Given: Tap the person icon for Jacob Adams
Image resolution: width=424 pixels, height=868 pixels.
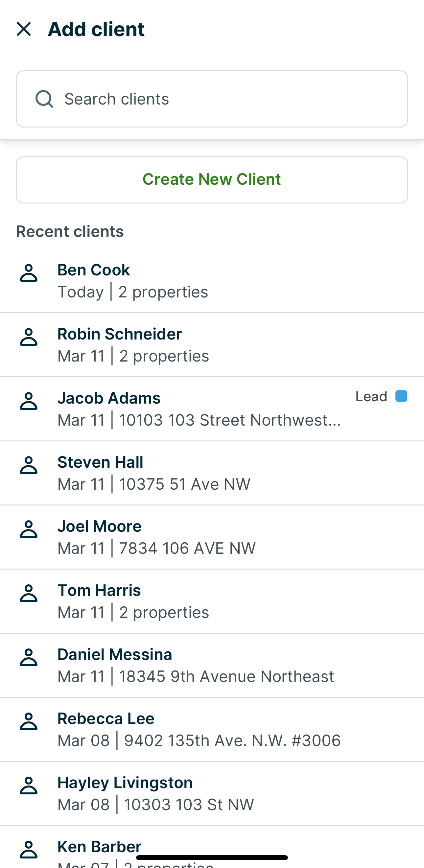Looking at the screenshot, I should [x=29, y=401].
